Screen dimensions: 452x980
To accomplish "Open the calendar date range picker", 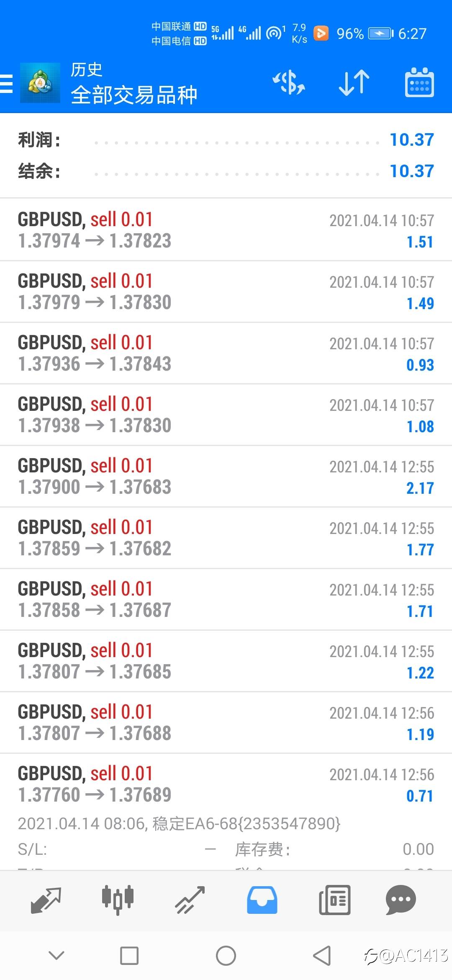I will pos(419,83).
